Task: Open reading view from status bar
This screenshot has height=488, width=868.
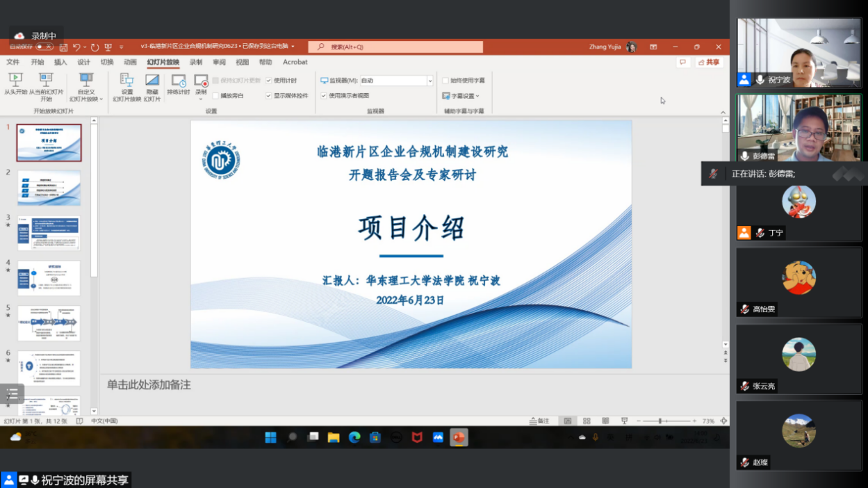Action: (x=605, y=421)
